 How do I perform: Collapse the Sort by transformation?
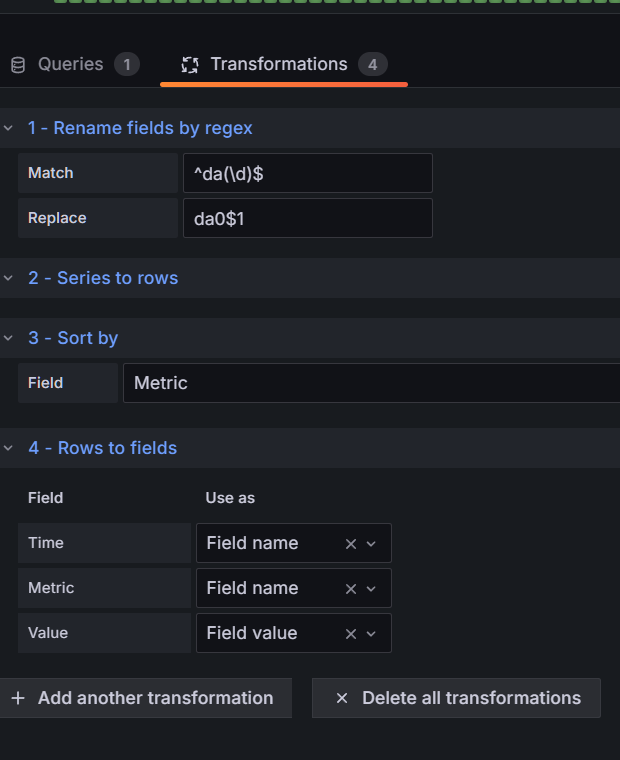click(9, 338)
